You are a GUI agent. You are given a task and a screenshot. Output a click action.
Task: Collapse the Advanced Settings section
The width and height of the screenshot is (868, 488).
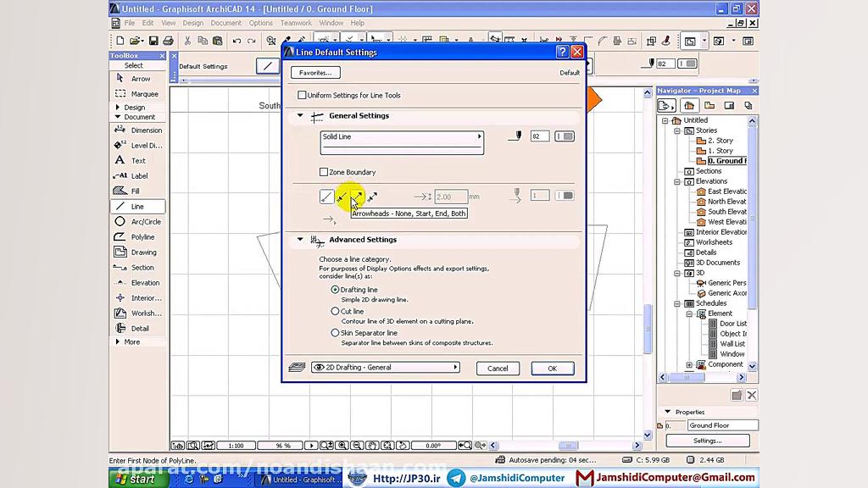click(x=300, y=240)
